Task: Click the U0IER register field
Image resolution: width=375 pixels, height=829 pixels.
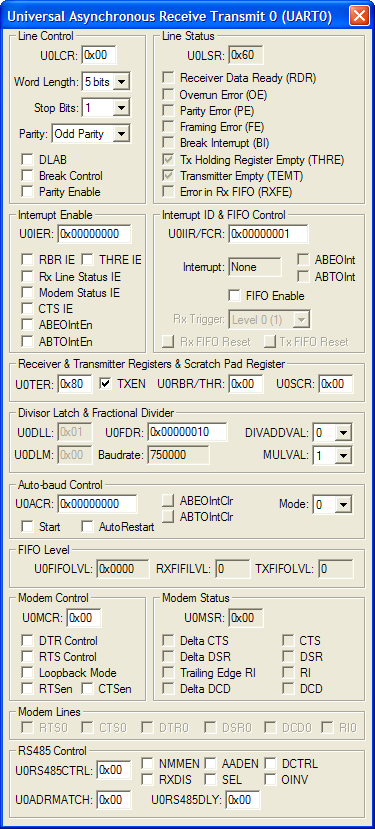Action: [94, 234]
